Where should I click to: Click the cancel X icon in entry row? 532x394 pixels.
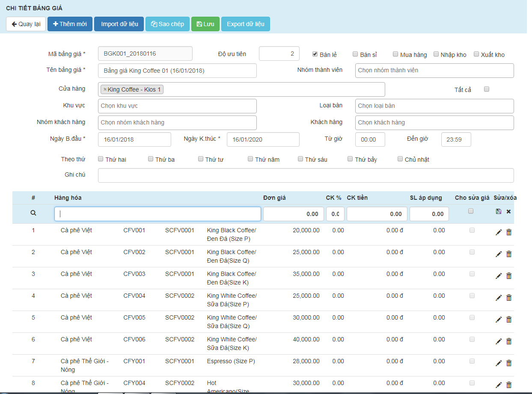[x=508, y=212]
